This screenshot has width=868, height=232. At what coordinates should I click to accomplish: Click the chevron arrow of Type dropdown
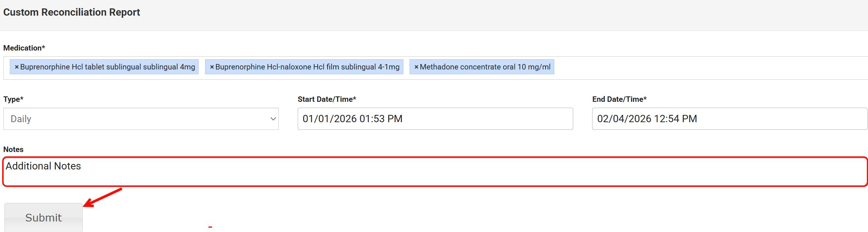click(x=273, y=119)
